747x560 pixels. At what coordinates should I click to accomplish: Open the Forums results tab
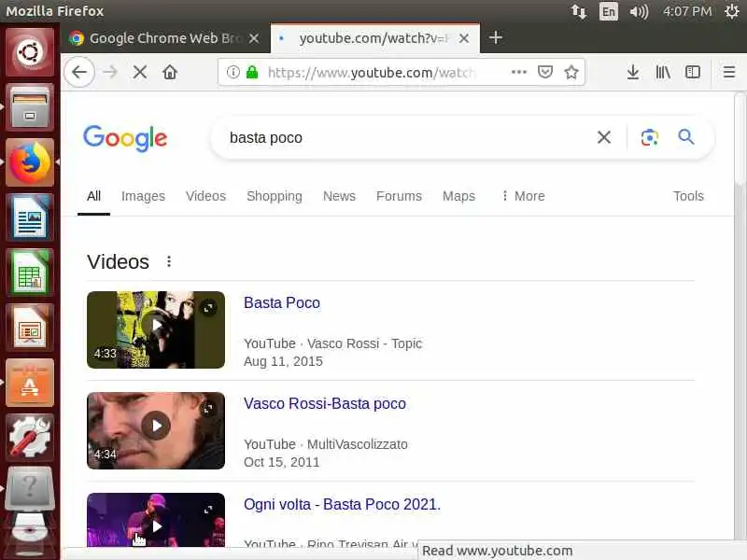(400, 196)
